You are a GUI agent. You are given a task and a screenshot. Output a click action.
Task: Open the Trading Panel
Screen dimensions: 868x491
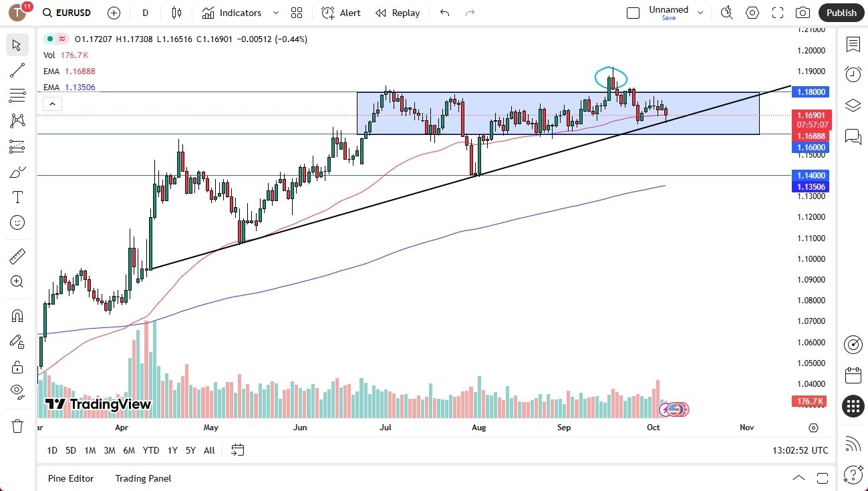click(x=142, y=478)
